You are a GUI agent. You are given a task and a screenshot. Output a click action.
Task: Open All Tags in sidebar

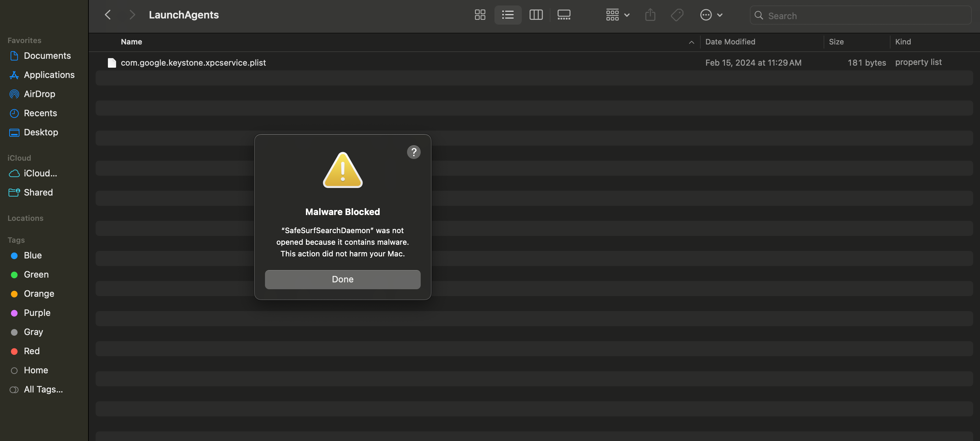tap(43, 389)
